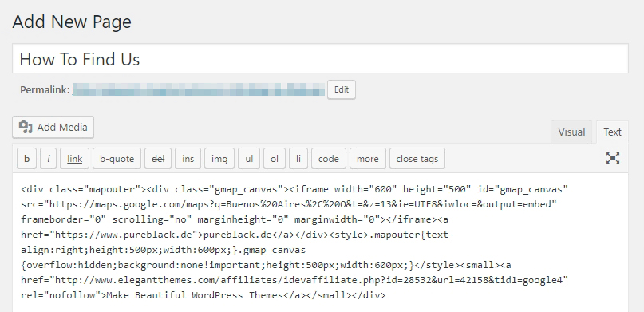Click the permalink Edit button
644x312 pixels.
tap(342, 89)
